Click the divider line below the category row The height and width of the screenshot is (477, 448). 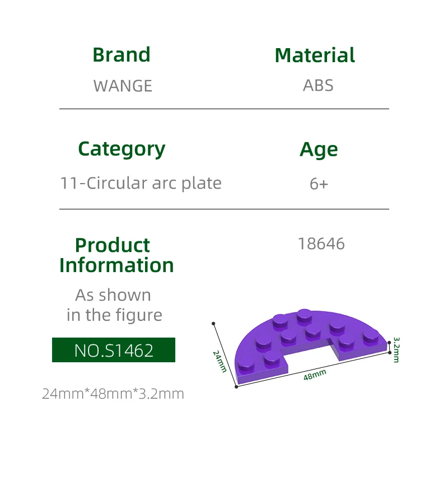(x=224, y=209)
